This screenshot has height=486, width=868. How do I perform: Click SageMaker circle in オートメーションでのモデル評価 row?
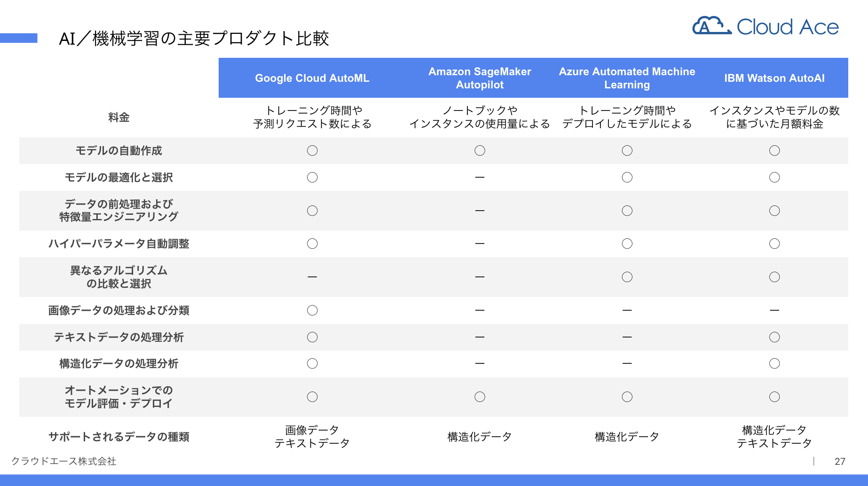coord(480,397)
